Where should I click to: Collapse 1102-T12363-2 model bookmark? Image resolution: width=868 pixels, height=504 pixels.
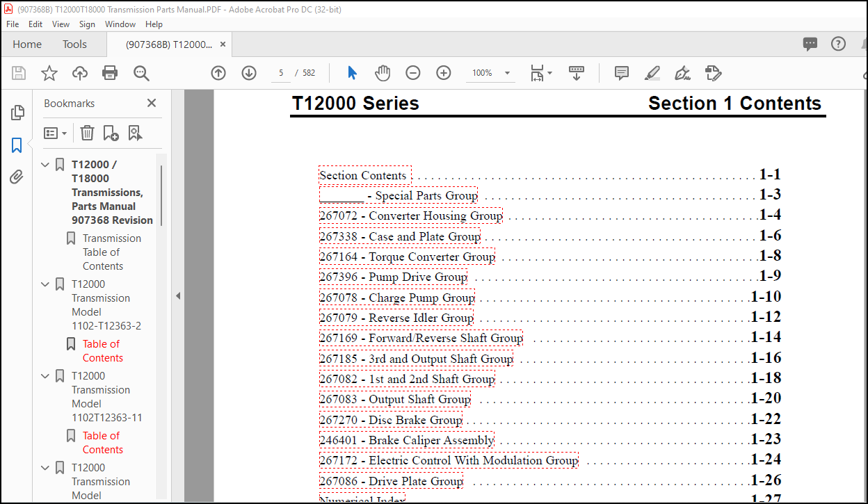click(45, 284)
